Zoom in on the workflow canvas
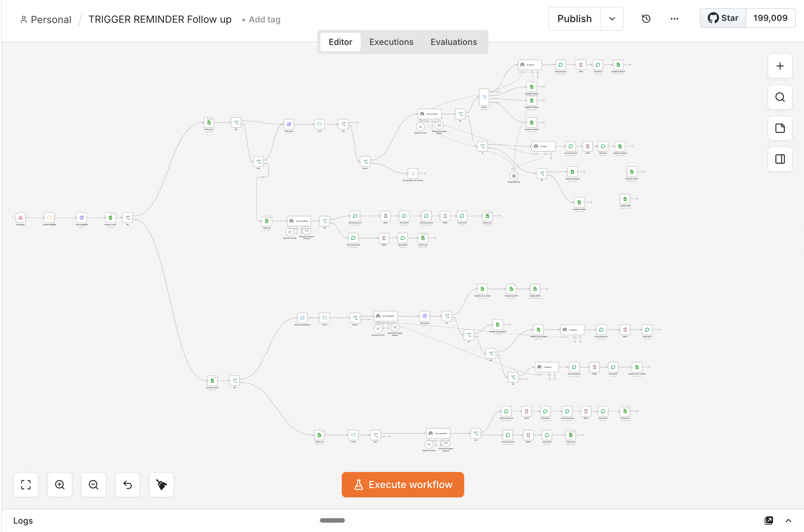Screen dimensions: 804x532 click(x=60, y=485)
